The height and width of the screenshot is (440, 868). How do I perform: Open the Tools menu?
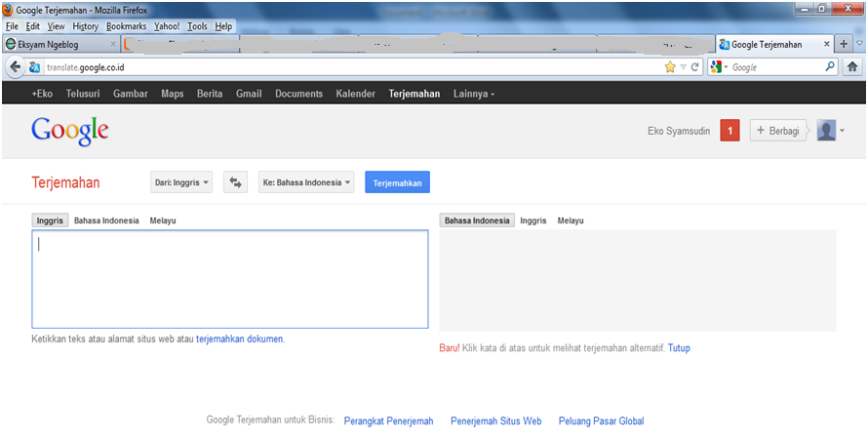[197, 26]
